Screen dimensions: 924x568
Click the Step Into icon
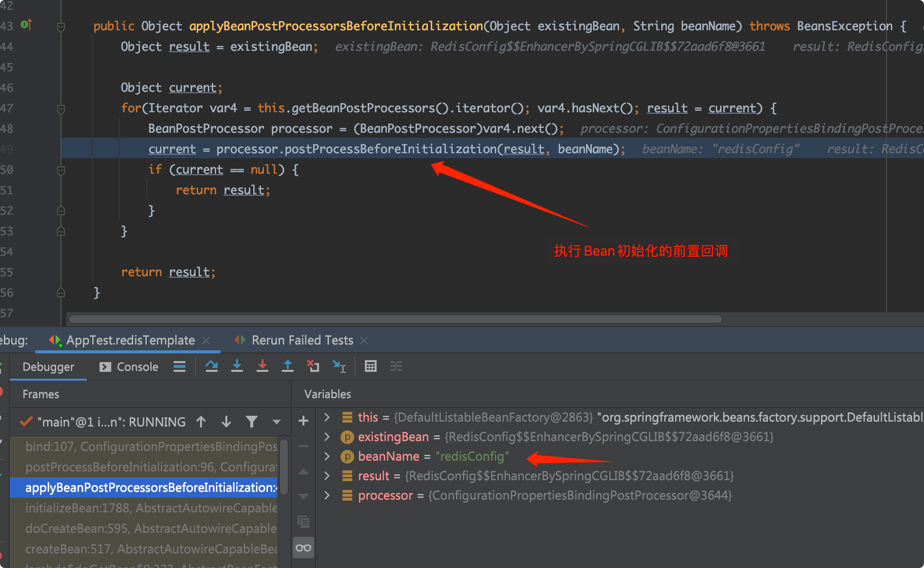click(237, 366)
